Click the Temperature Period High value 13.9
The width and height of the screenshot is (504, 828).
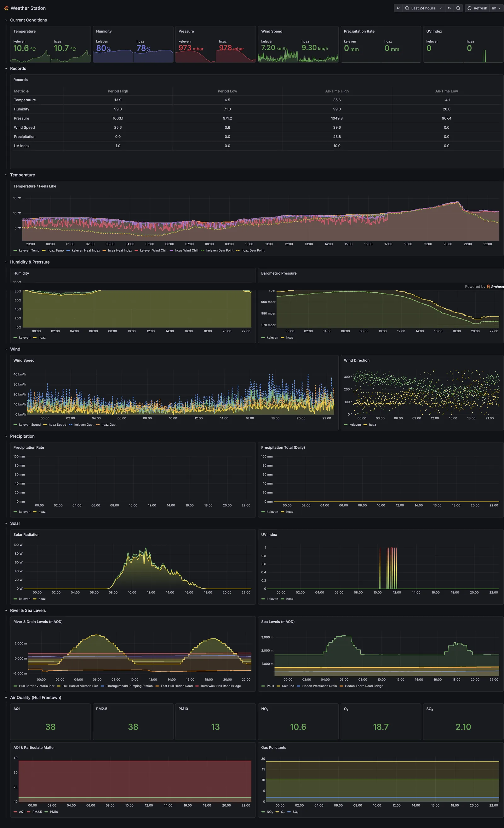118,100
